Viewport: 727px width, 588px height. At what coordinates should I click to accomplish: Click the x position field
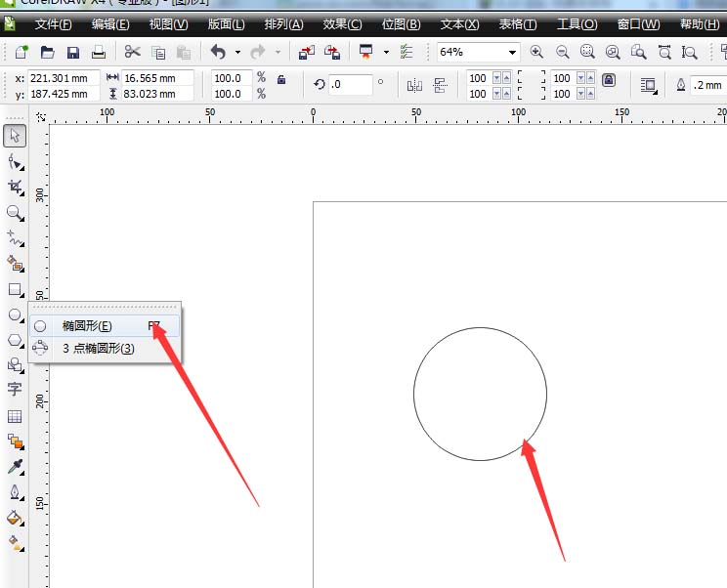[x=64, y=78]
